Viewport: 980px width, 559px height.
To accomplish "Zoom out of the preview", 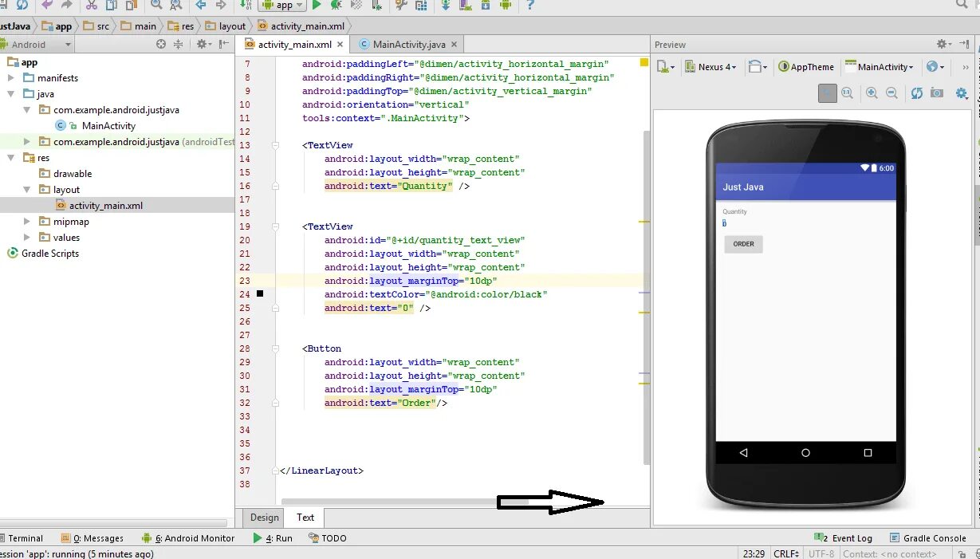I will pyautogui.click(x=891, y=93).
